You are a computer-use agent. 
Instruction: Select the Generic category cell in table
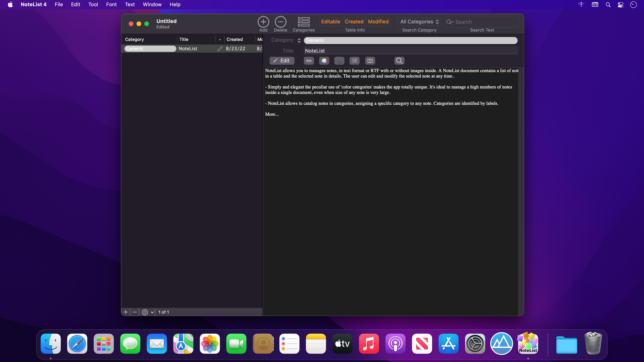point(150,49)
